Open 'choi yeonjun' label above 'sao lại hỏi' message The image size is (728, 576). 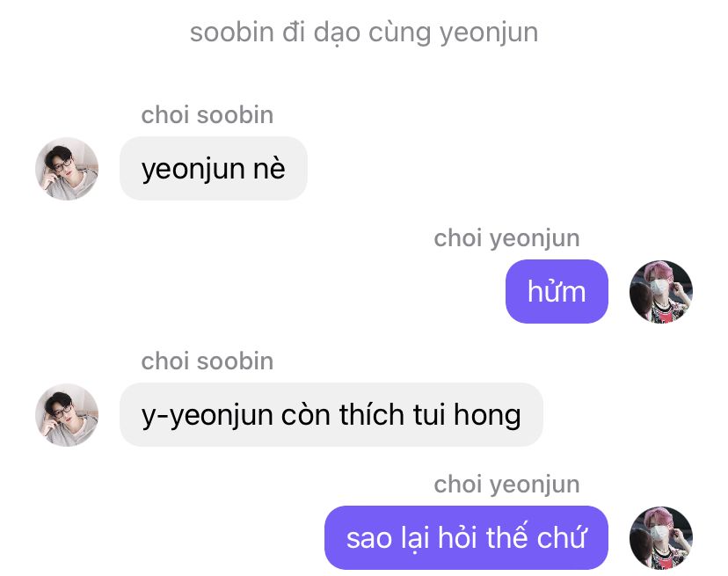[x=506, y=485]
